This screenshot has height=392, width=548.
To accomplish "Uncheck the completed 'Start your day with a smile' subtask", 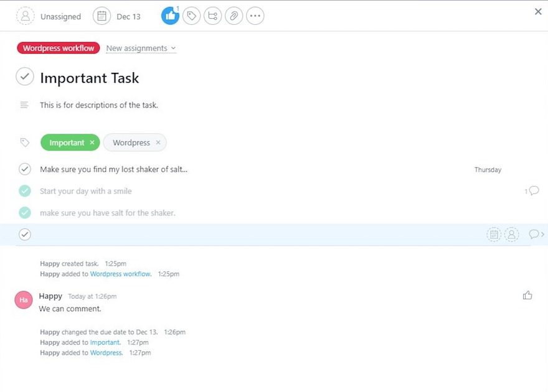I will [x=25, y=190].
